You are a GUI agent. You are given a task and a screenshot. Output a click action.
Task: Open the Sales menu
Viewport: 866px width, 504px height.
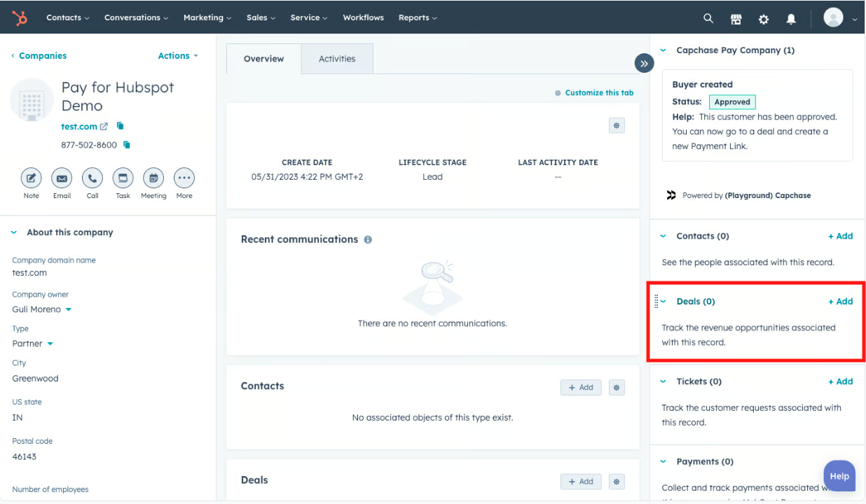coord(261,17)
